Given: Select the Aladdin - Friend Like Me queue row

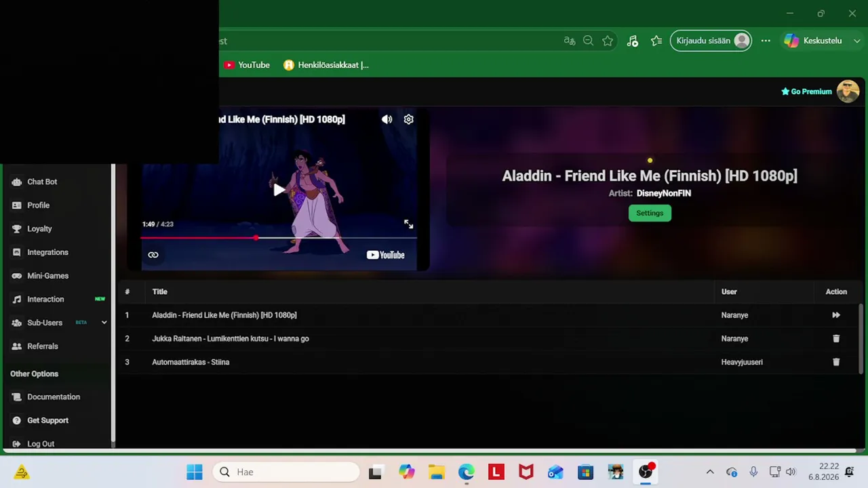Looking at the screenshot, I should point(490,315).
